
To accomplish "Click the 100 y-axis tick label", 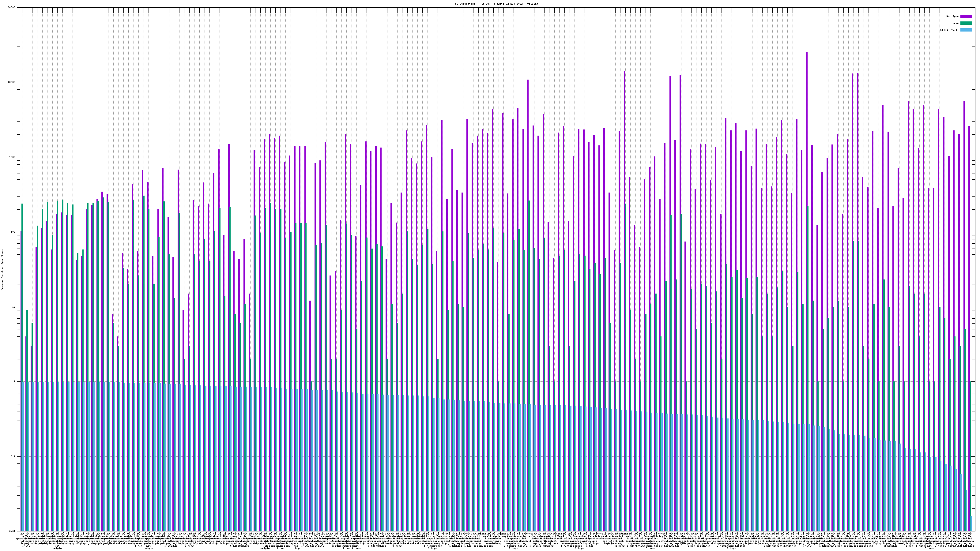I will [x=13, y=232].
